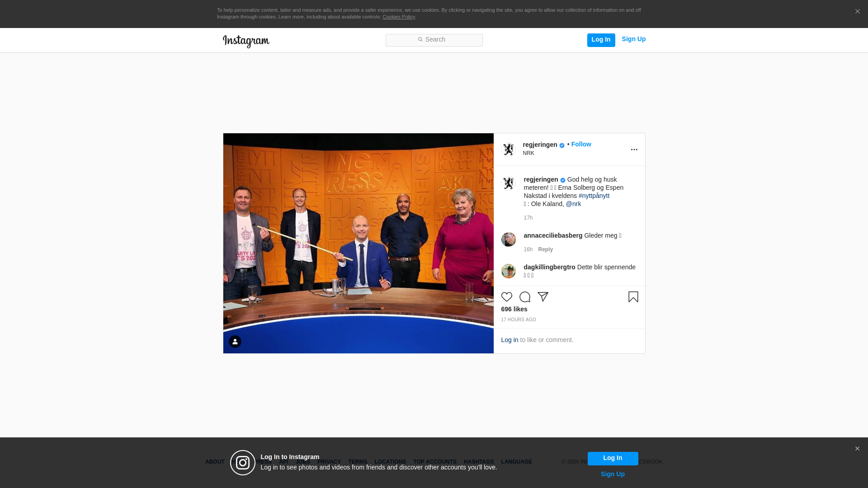Dismiss the cookie notice banner
868x488 pixels.
point(857,12)
